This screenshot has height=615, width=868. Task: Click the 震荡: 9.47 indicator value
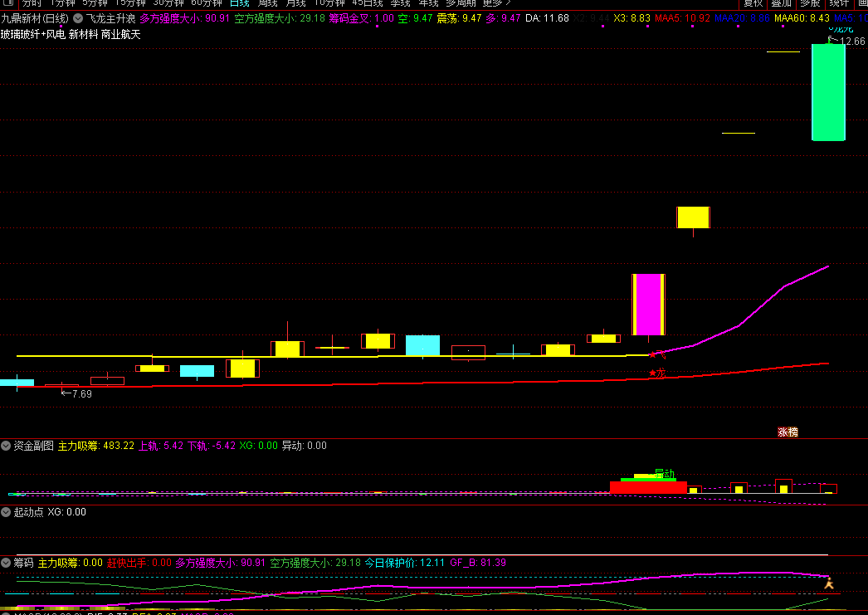point(459,18)
